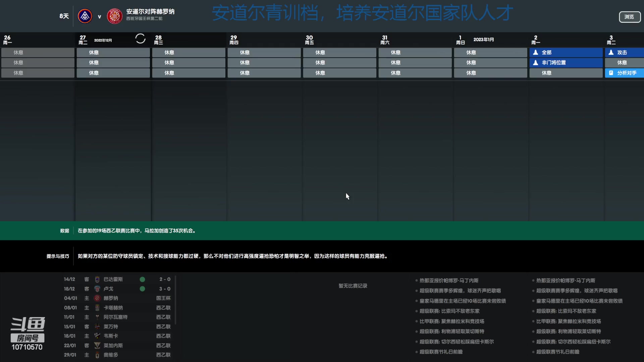Open left-column news 比甲联赛: 聚焦赫拉米科竞技场
Screen dimensions: 644x362
coord(452,321)
